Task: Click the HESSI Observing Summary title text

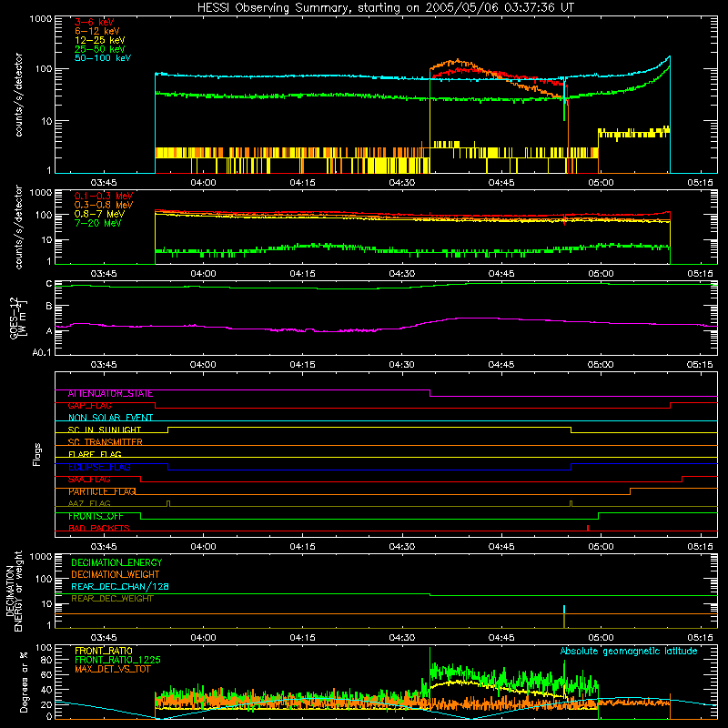Action: 386,8
